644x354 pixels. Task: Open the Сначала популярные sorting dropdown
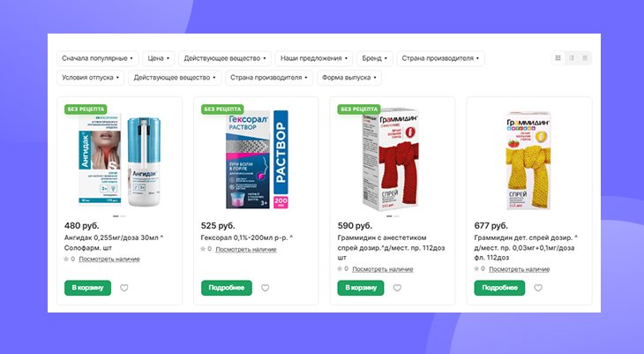(x=97, y=58)
